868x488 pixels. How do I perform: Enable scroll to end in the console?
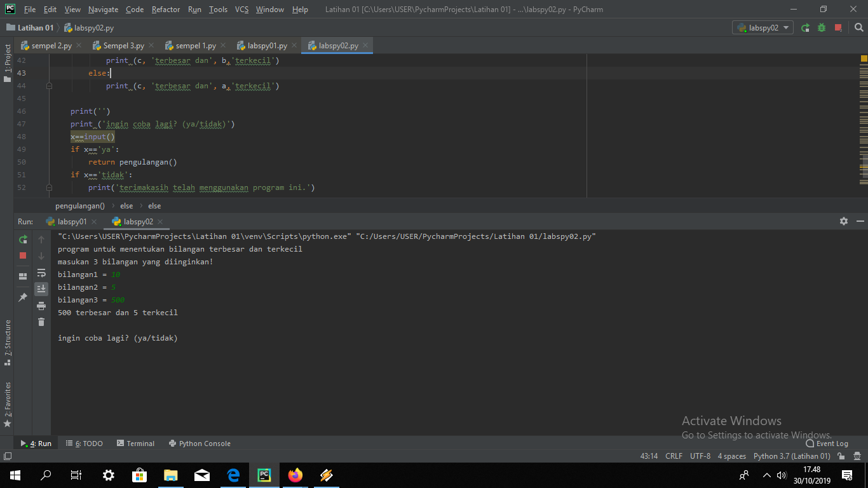coord(41,289)
